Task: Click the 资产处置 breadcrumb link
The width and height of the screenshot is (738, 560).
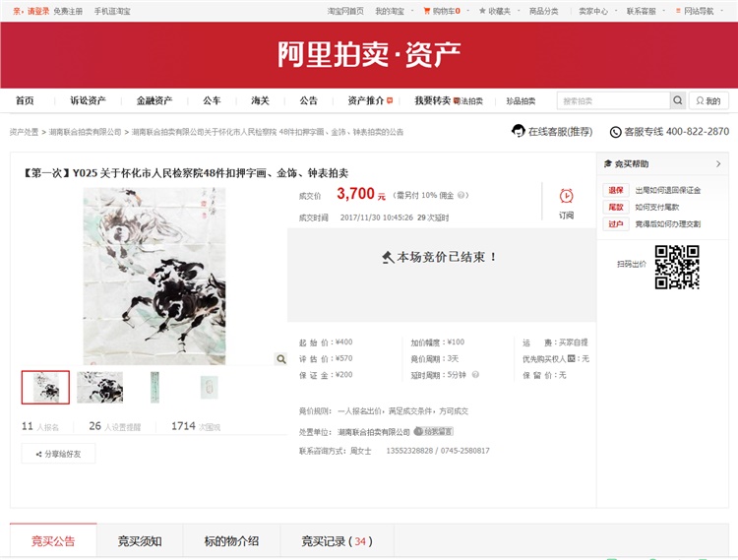Action: (x=24, y=132)
